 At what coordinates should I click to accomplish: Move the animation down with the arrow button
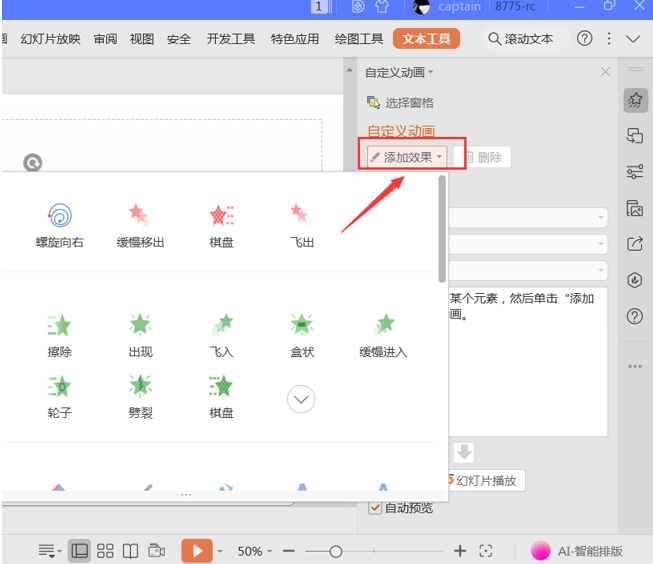[464, 452]
